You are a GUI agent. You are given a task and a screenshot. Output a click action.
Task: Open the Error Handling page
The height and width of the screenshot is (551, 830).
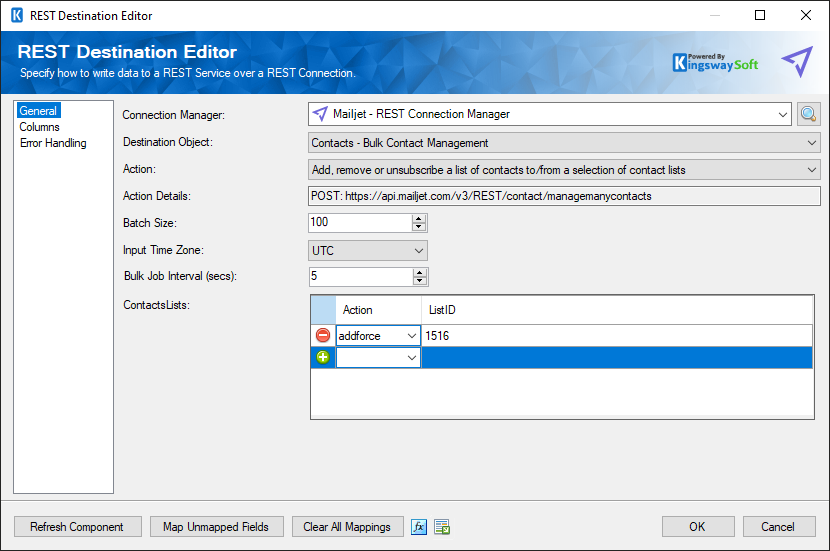[53, 143]
